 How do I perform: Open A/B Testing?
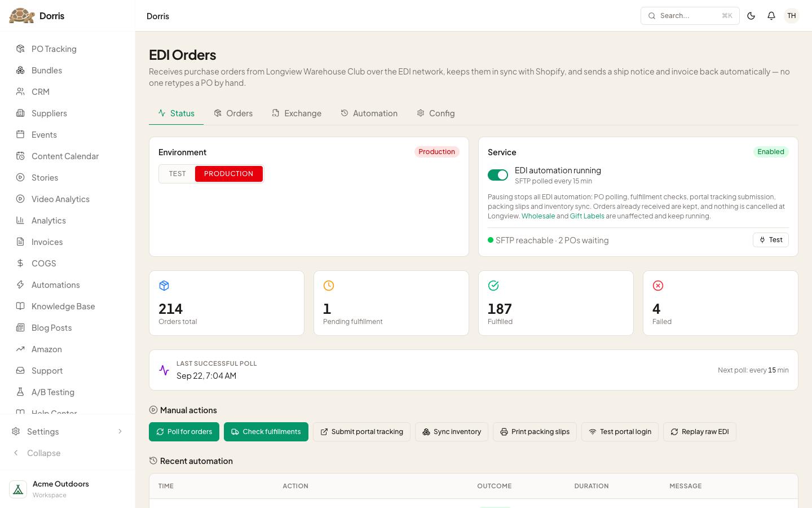coord(68,392)
